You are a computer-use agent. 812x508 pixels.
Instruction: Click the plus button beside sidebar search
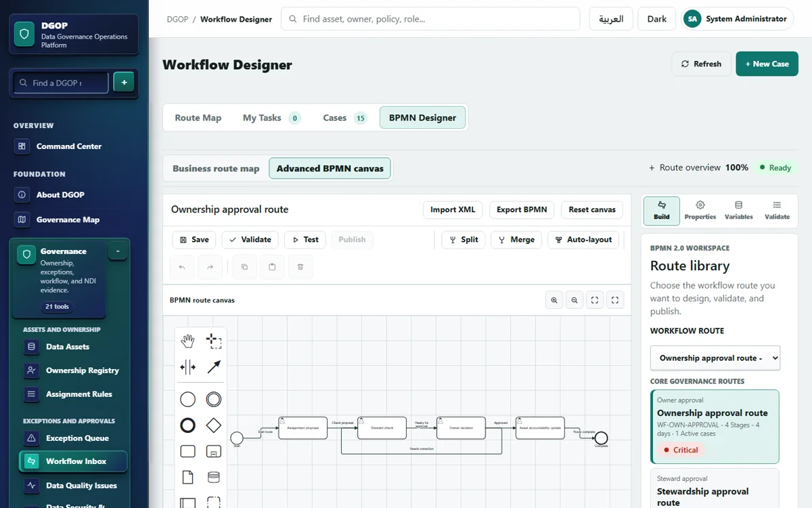pos(124,82)
